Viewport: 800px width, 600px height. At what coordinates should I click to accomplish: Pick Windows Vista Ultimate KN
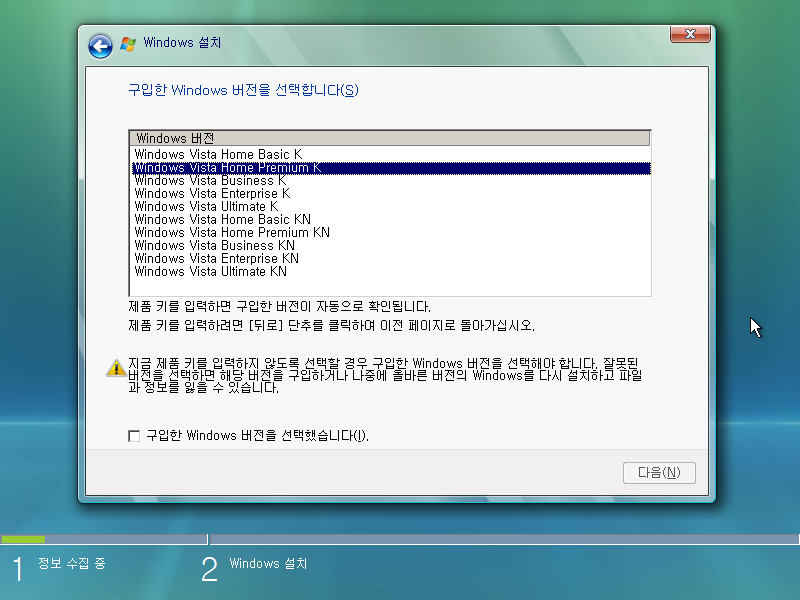[391, 271]
